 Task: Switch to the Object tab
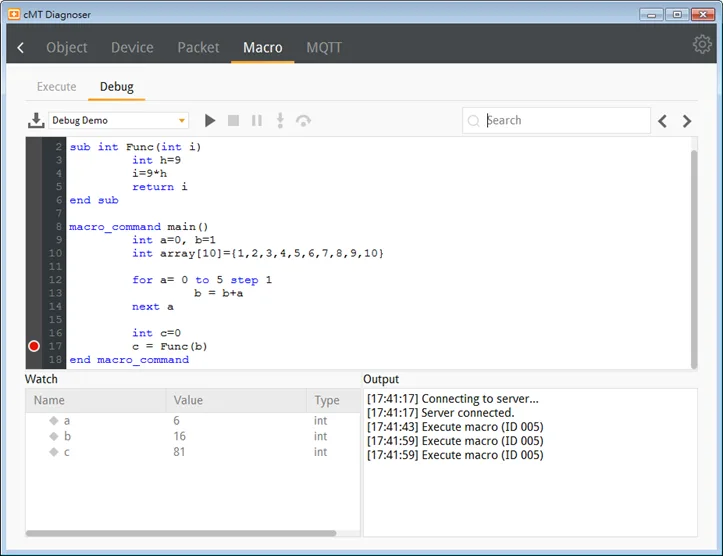67,47
